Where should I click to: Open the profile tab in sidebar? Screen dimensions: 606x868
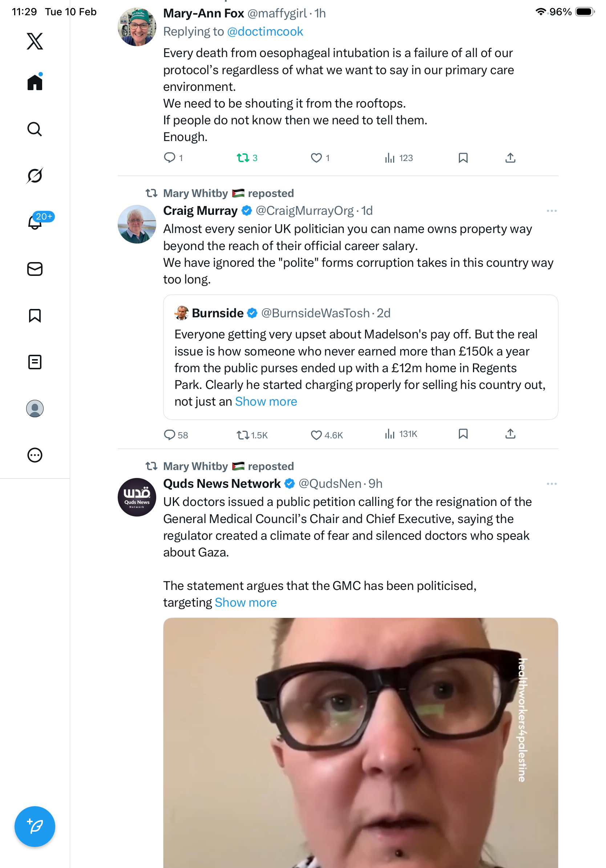click(35, 409)
